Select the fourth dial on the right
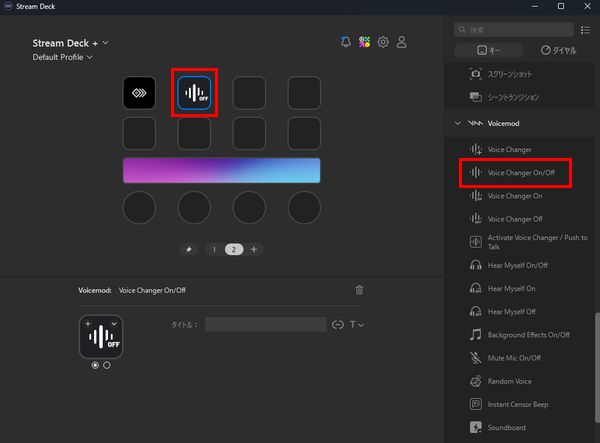 [x=304, y=207]
